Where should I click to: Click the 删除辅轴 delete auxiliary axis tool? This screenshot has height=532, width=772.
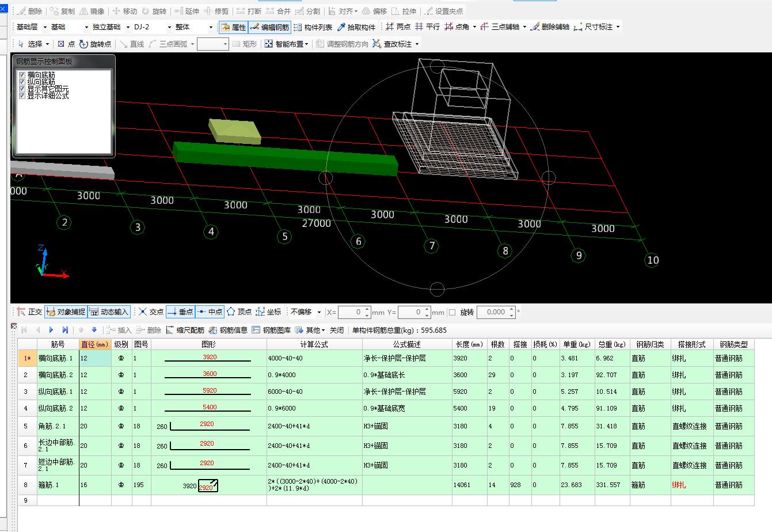550,27
